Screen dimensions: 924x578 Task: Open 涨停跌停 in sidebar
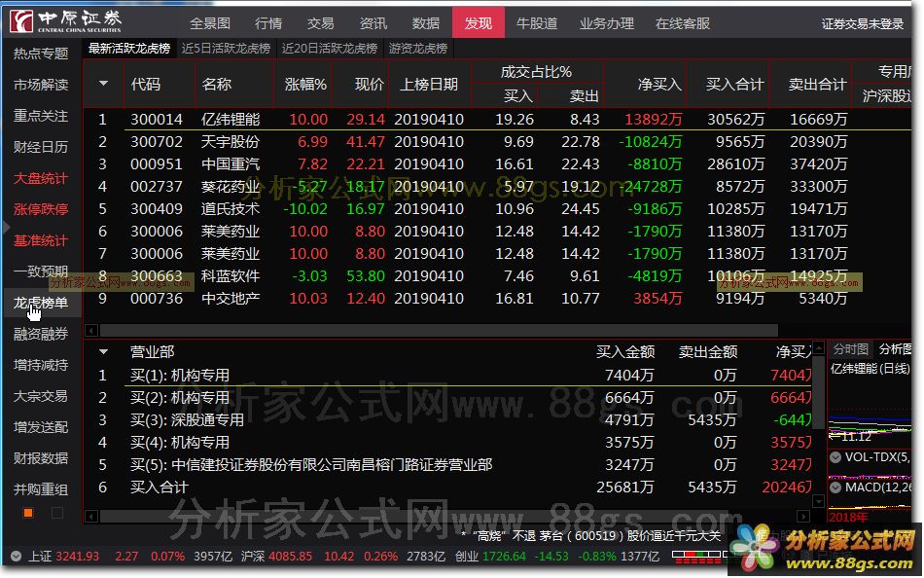click(41, 209)
